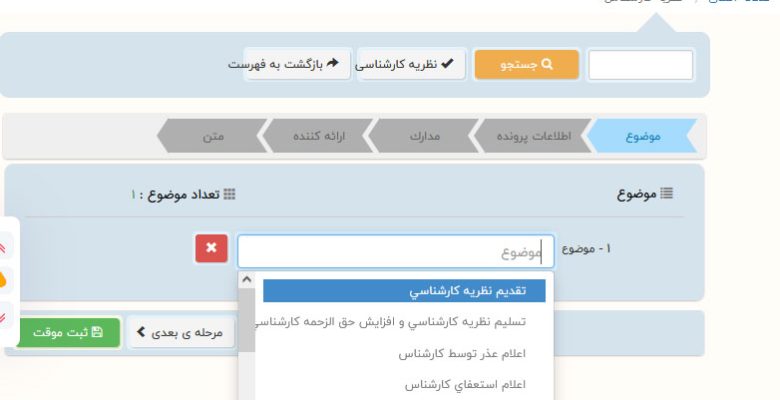Click the نظریه کارشناسی checkmark button

pos(411,64)
